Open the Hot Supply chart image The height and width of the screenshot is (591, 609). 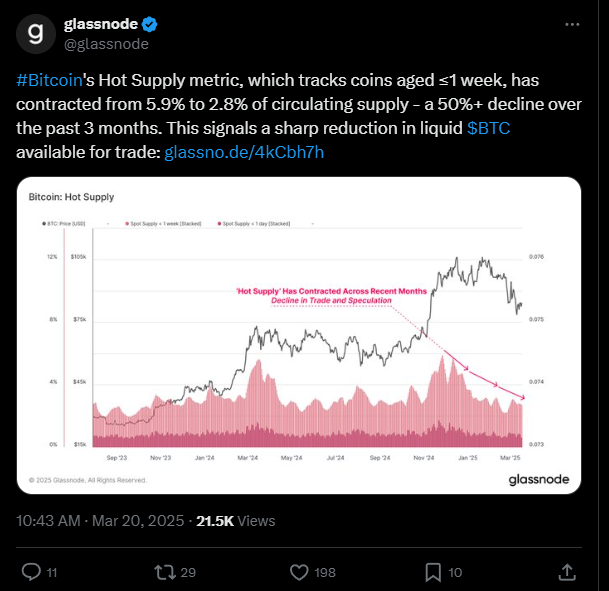click(x=299, y=335)
